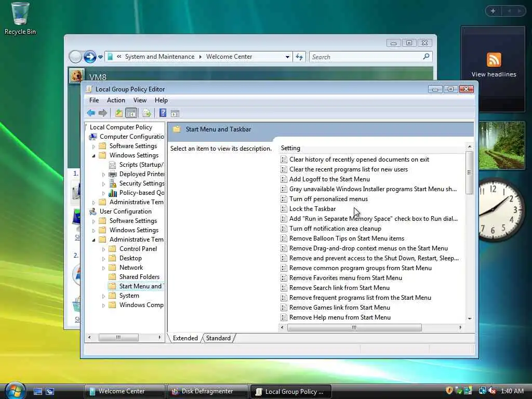Viewport: 532px width, 399px height.
Task: Click the Lock the Taskbar policy icon
Action: 284,209
